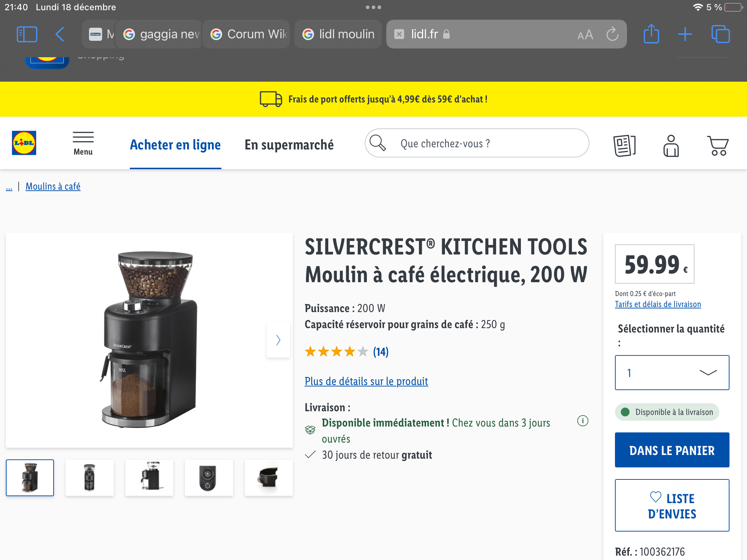
Task: Switch to the En supermarché tab
Action: click(x=289, y=145)
